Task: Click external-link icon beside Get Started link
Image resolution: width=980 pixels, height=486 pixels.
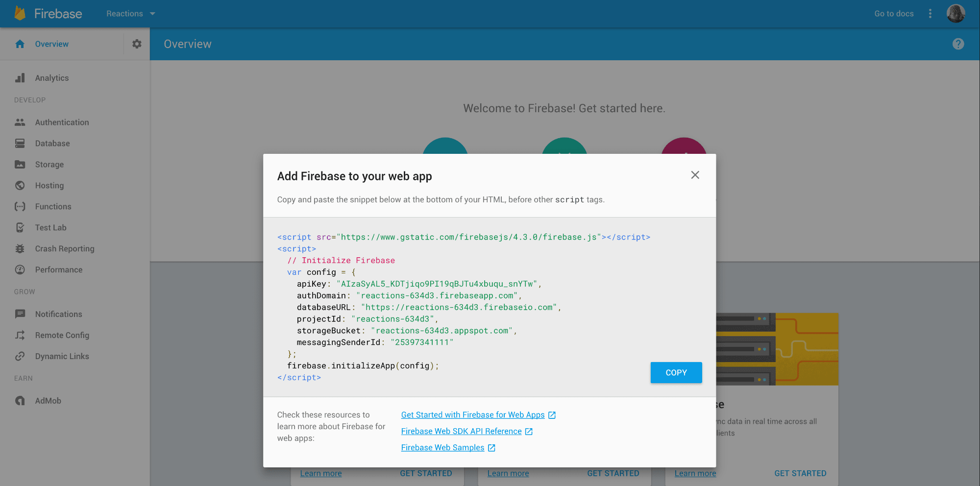Action: tap(552, 415)
